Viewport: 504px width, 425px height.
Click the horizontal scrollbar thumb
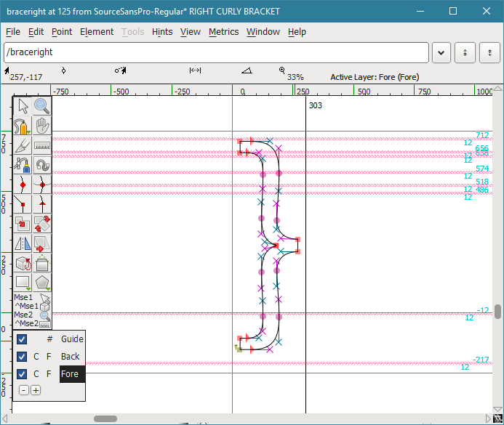(105, 419)
